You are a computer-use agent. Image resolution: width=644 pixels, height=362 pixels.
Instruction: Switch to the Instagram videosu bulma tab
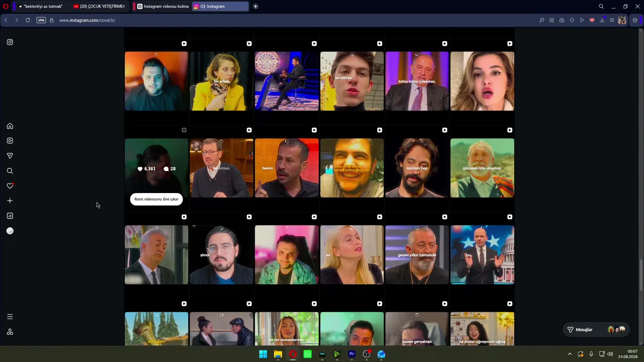[163, 7]
